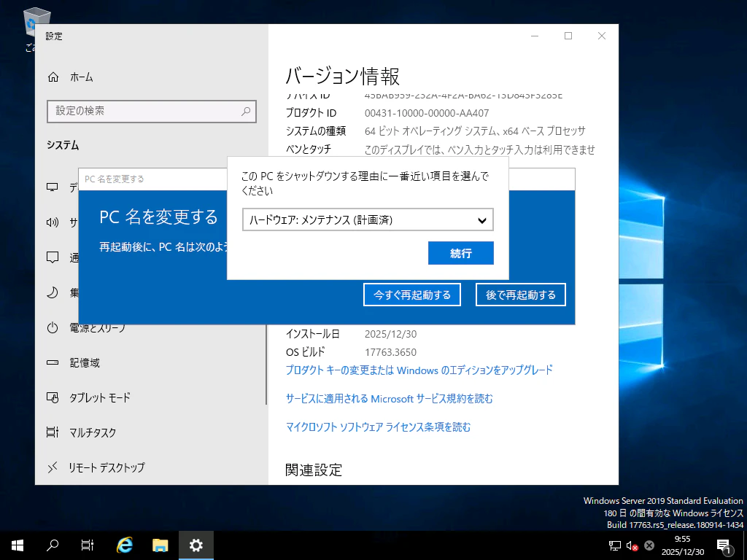The width and height of the screenshot is (747, 560).
Task: Open マイクロソフト ソフトウェア ライセンス条項 link
Action: point(376,427)
